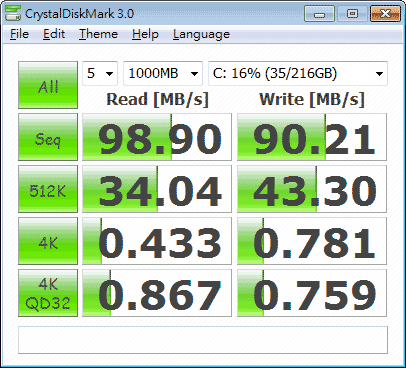Expand the C: drive selection dropdown

(x=298, y=73)
